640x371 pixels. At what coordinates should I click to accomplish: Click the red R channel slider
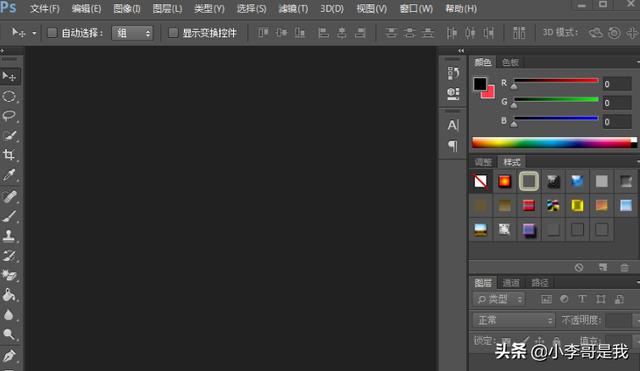point(556,81)
